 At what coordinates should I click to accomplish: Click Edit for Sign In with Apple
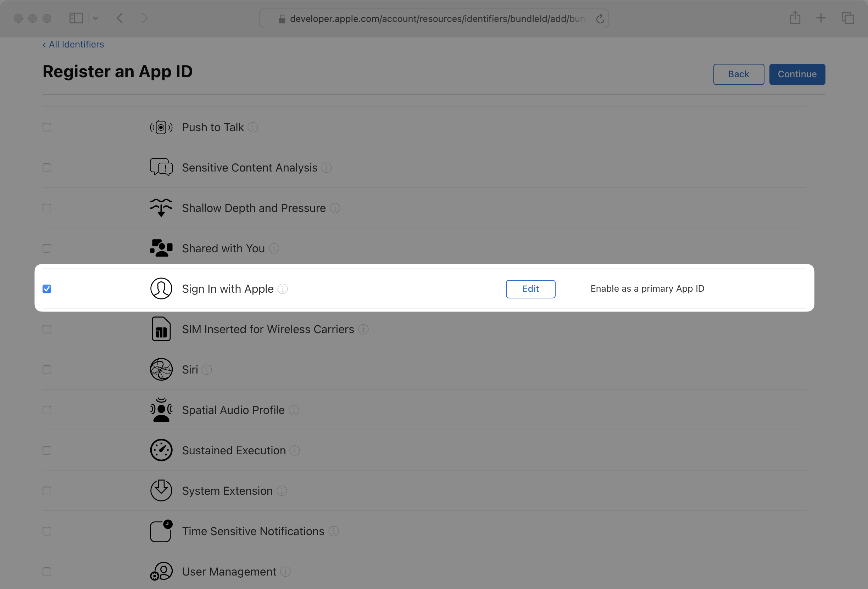coord(530,288)
